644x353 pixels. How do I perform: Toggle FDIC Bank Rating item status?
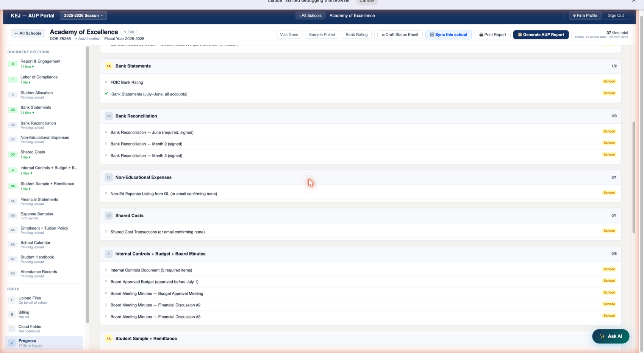(106, 82)
